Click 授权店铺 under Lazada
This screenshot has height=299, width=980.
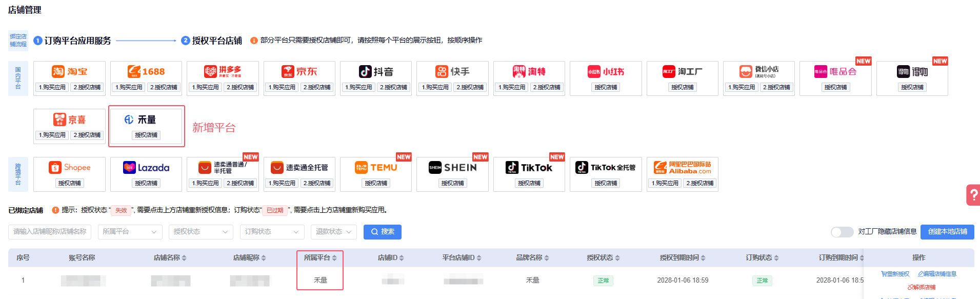(146, 183)
